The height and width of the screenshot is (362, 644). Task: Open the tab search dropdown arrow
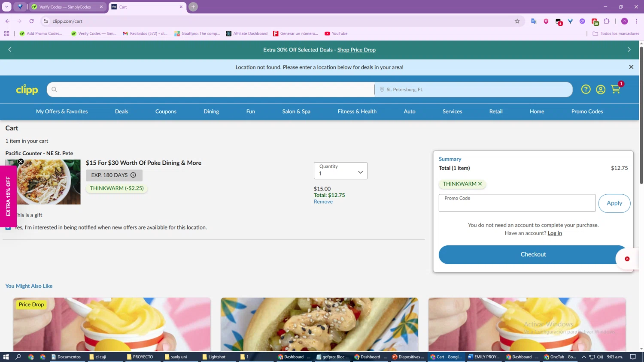click(7, 7)
